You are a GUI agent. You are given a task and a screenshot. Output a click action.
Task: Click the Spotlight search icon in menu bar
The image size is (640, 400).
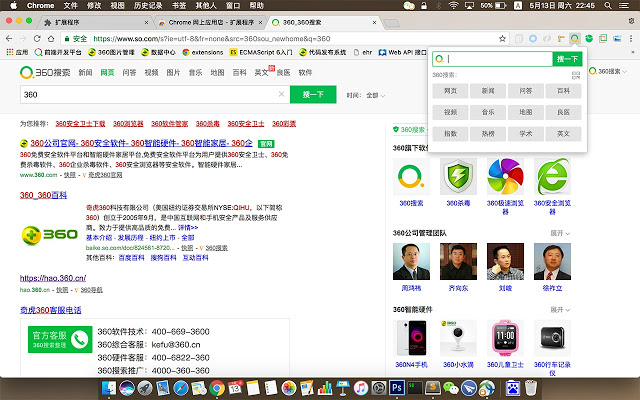coord(608,6)
